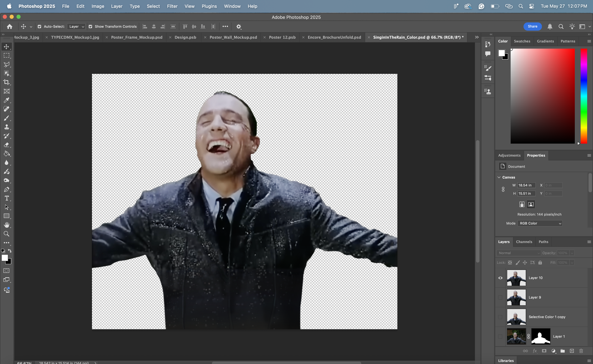Click the delete layer trash icon
This screenshot has width=593, height=364.
pyautogui.click(x=581, y=351)
